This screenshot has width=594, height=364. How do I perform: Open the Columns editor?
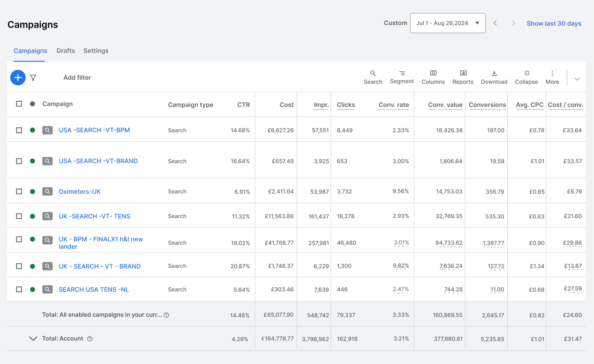point(433,77)
